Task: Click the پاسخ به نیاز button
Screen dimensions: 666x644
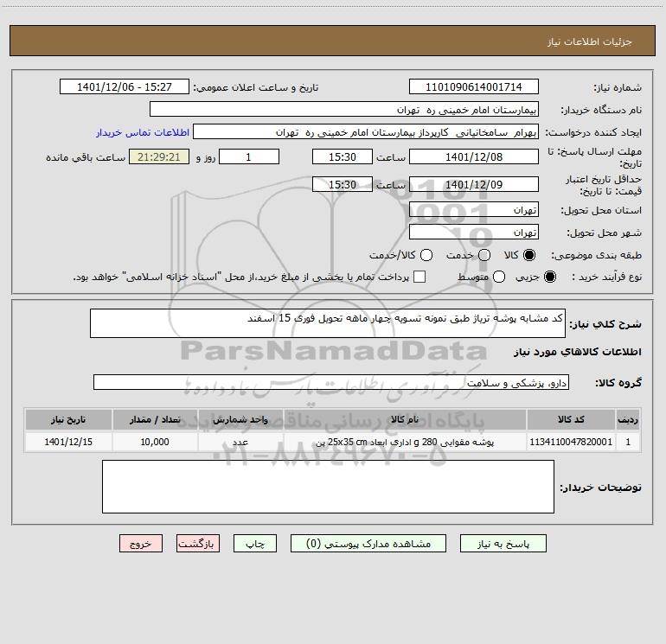Action: tap(503, 544)
